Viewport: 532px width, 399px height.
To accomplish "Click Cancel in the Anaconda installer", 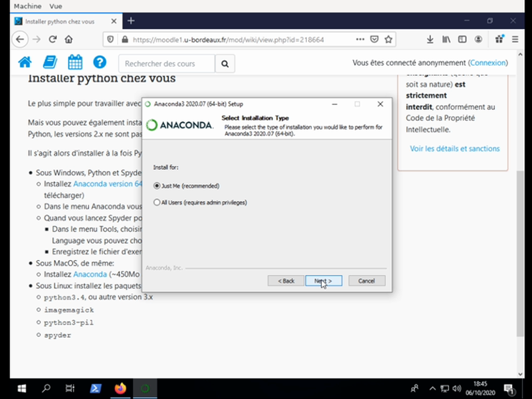I will pyautogui.click(x=366, y=281).
